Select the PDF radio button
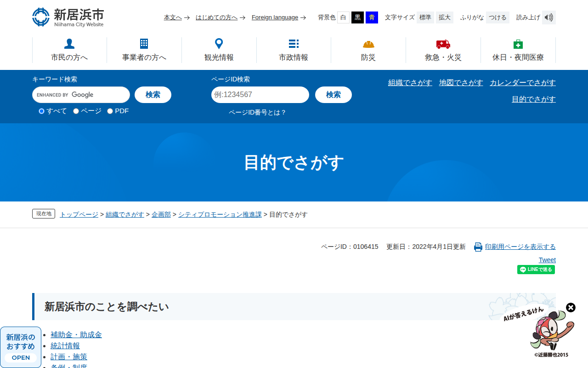 110,111
